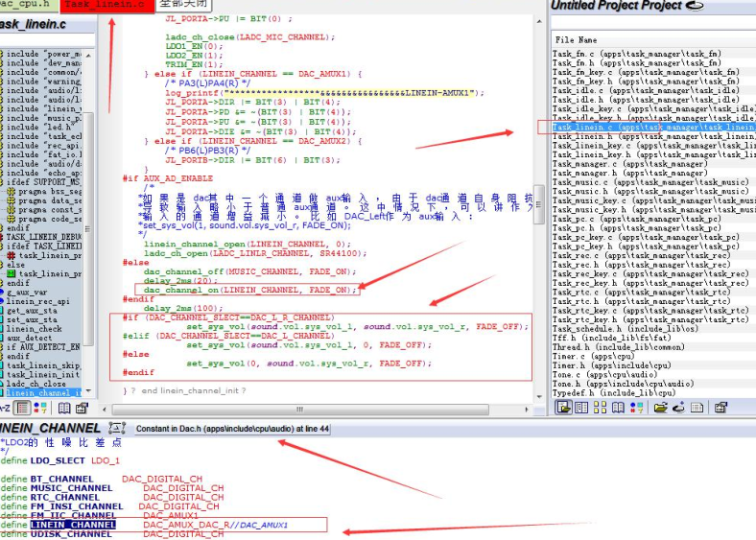Screen dimensions: 756x540
Task: Click the code editor scroll-down arrow
Action: [x=539, y=397]
